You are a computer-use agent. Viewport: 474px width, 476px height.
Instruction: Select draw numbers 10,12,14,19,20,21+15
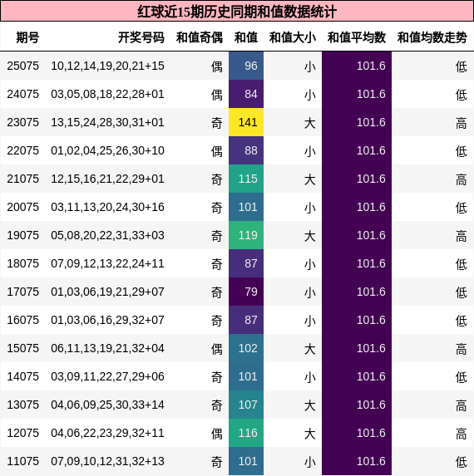[107, 66]
